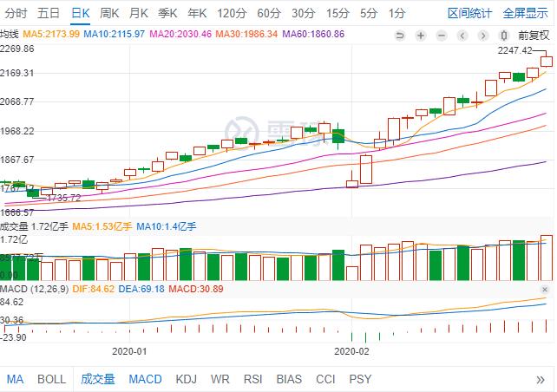Click the volume MA10:1.4亿手 label
Image resolution: width=557 pixels, height=392 pixels.
coord(167,226)
